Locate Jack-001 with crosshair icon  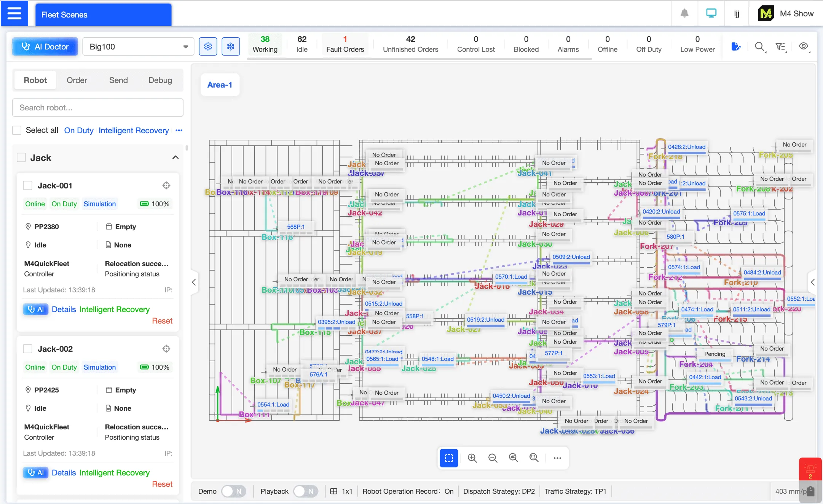click(x=166, y=186)
